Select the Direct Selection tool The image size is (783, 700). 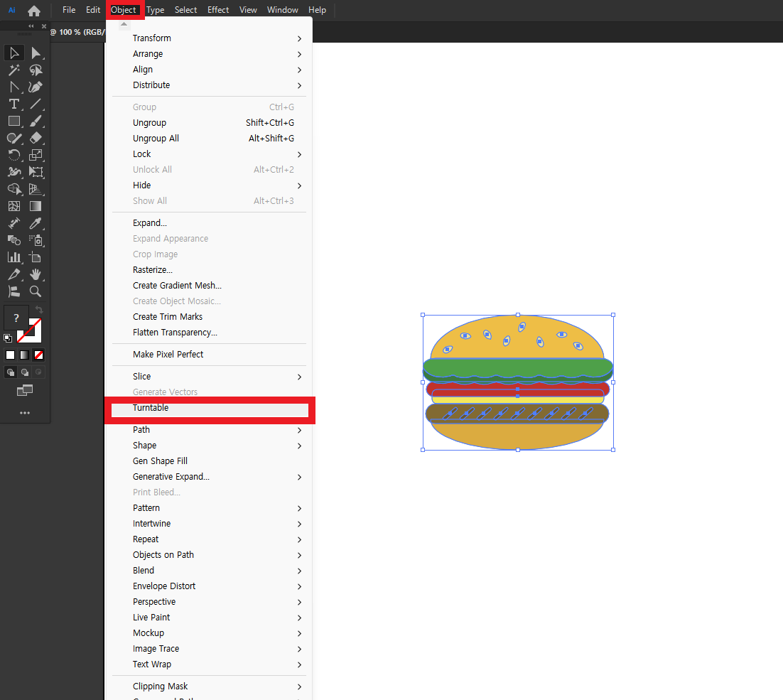tap(36, 53)
